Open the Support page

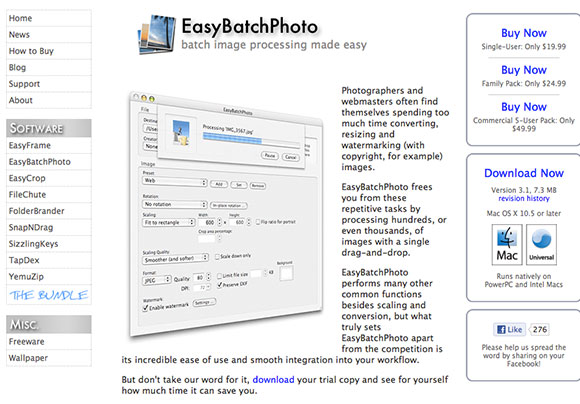point(48,84)
